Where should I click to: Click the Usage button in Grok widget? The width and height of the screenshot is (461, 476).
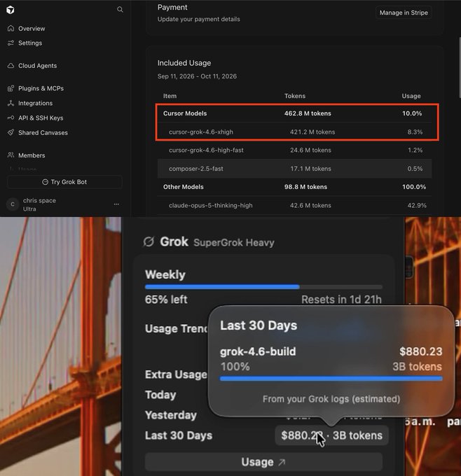click(x=263, y=462)
